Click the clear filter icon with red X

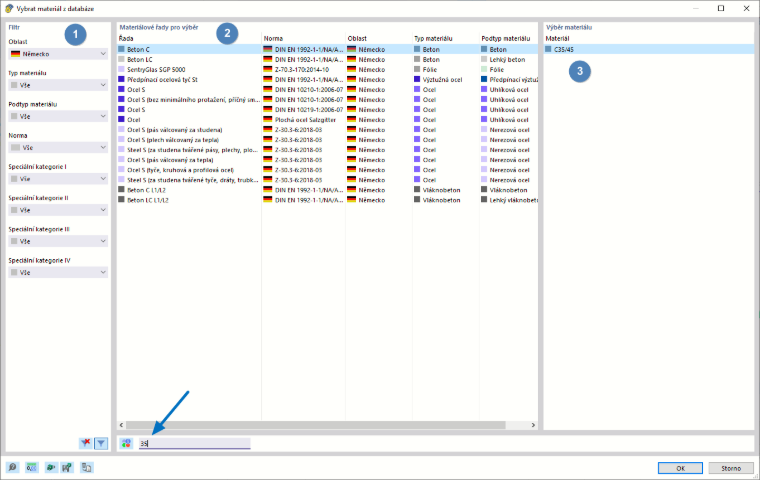[x=85, y=443]
